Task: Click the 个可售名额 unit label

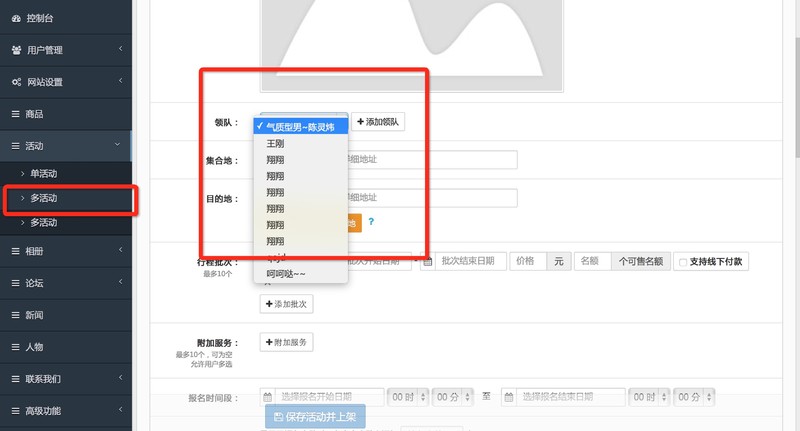Action: click(x=641, y=261)
